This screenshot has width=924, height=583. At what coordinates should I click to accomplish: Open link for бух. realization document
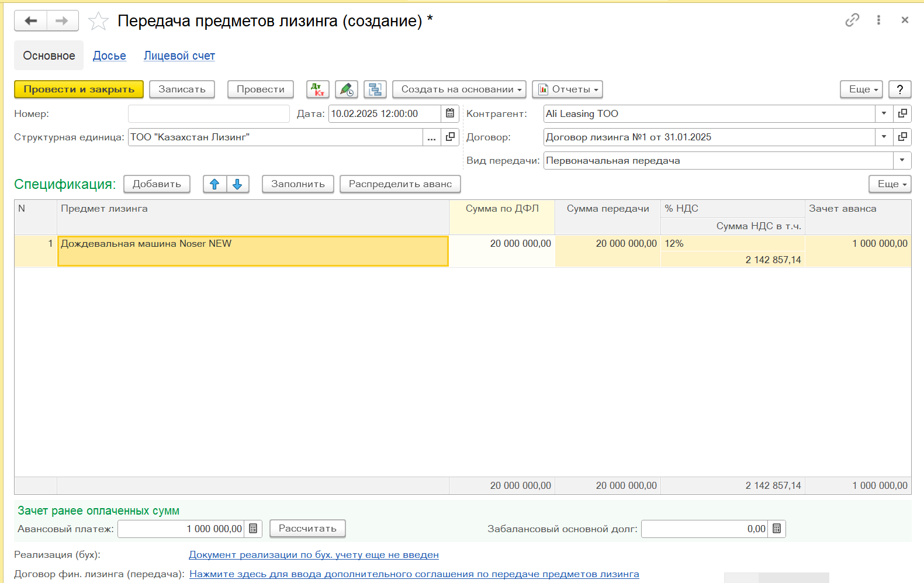(314, 555)
